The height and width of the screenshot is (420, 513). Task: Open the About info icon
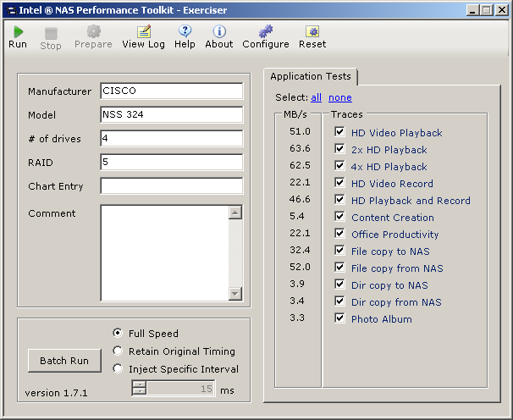coord(219,31)
